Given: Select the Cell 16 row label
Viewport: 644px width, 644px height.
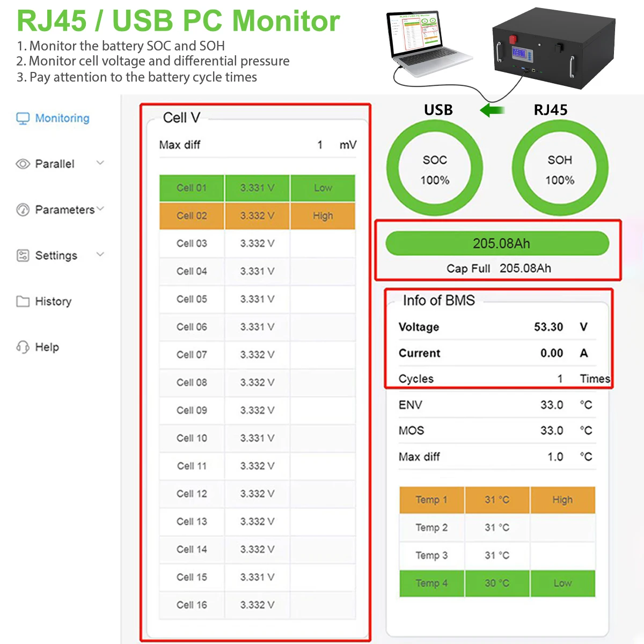Looking at the screenshot, I should pos(192,605).
